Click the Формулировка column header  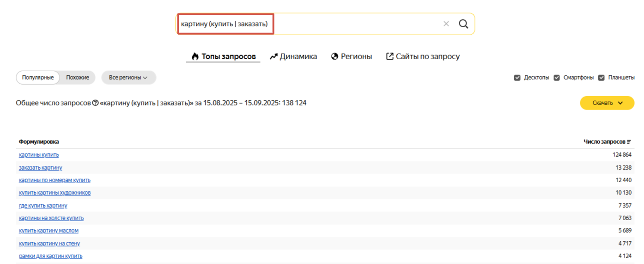tap(39, 142)
